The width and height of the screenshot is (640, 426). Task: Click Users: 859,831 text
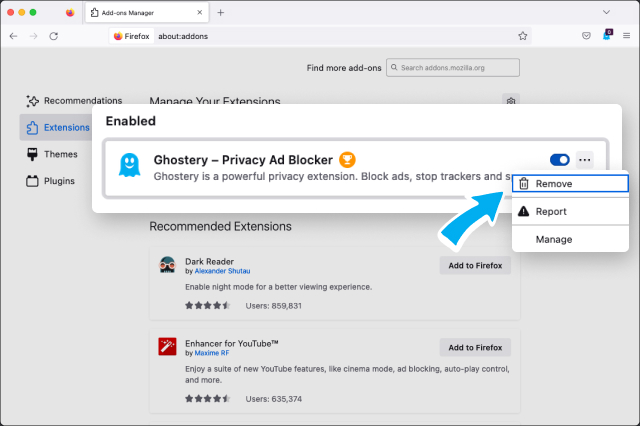coord(273,306)
